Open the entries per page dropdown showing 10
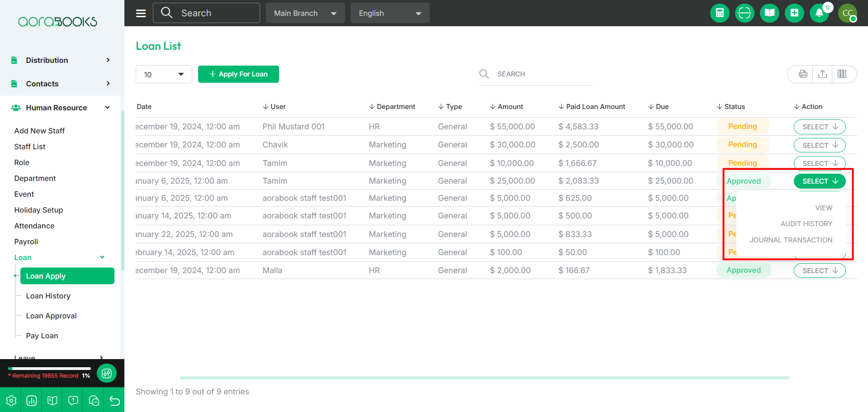The height and width of the screenshot is (412, 868). pos(164,74)
